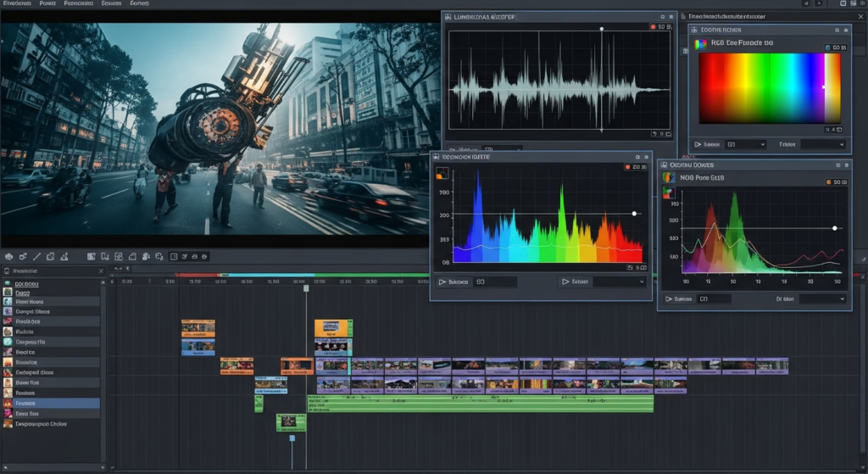This screenshot has height=474, width=868.
Task: Close the clip list panel with the X
Action: click(102, 273)
